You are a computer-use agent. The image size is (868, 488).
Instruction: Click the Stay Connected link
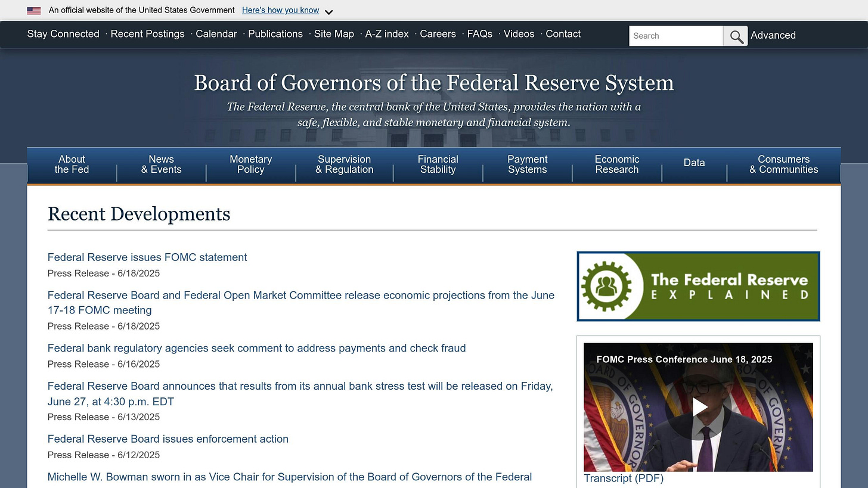(x=63, y=34)
